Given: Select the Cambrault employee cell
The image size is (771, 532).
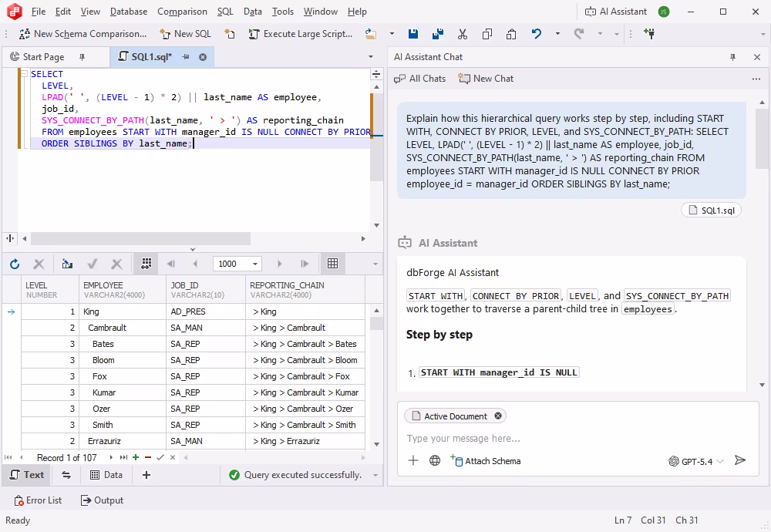Looking at the screenshot, I should tap(123, 328).
